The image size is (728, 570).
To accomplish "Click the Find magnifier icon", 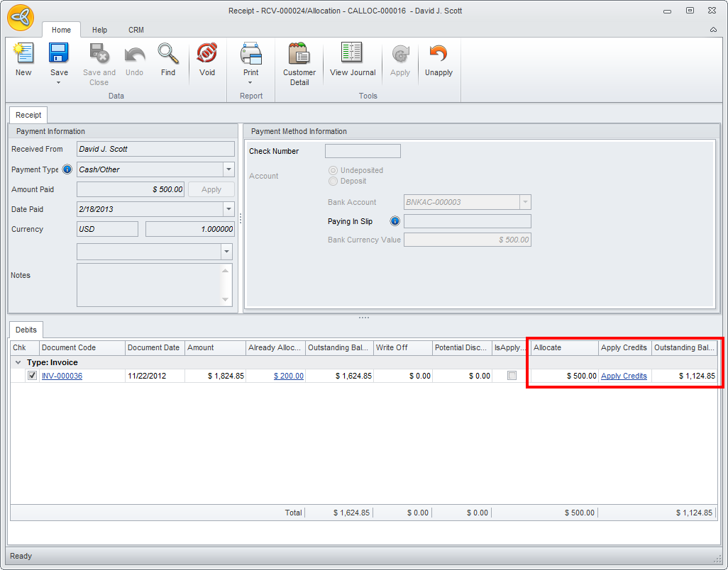I will pos(167,55).
